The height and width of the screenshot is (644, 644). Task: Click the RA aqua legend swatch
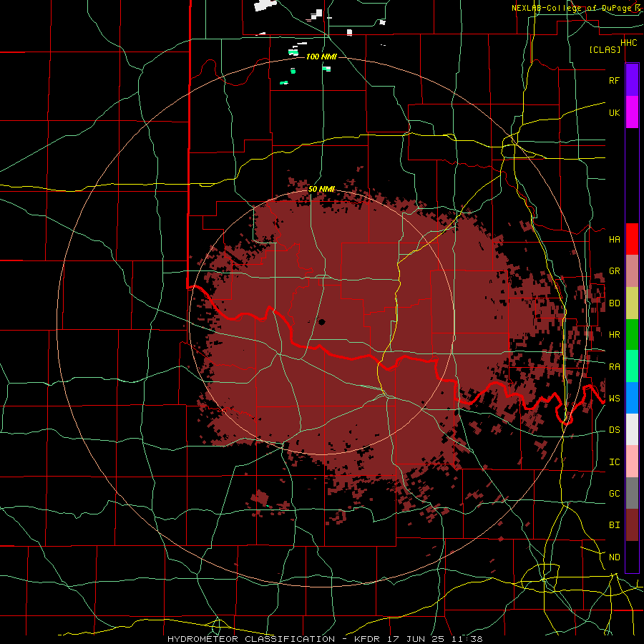(632, 366)
